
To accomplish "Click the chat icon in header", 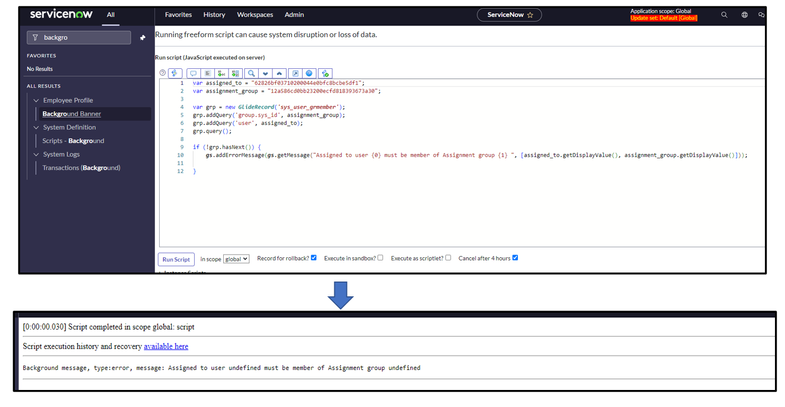I will click(x=761, y=15).
